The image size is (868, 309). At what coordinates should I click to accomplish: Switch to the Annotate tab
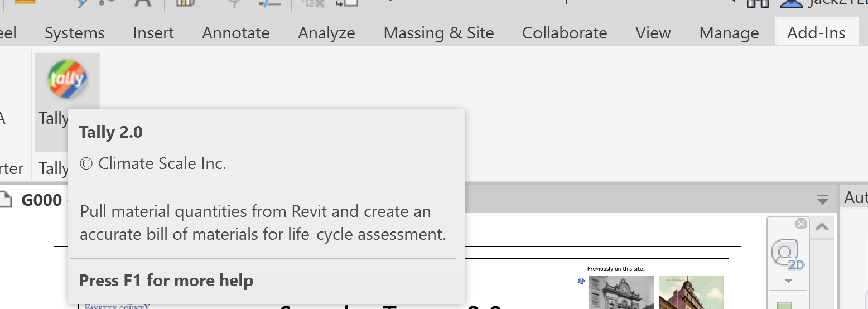point(236,33)
